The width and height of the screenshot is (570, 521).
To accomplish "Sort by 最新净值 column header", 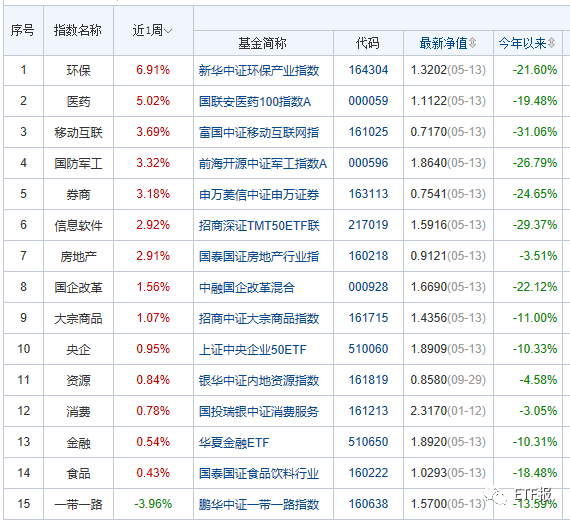I will [x=448, y=43].
